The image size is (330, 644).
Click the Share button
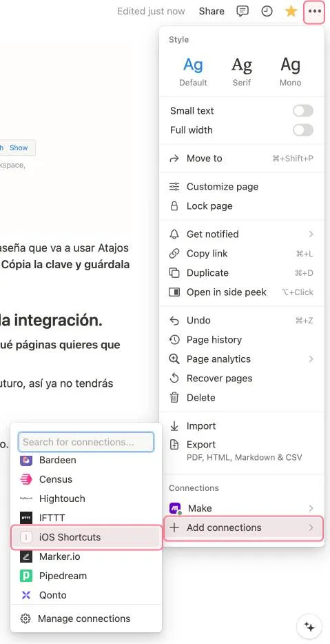212,11
